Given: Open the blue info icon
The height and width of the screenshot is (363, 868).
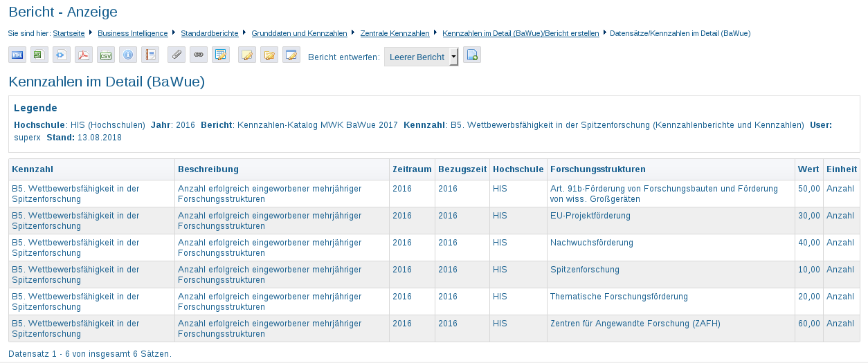Looking at the screenshot, I should [128, 55].
